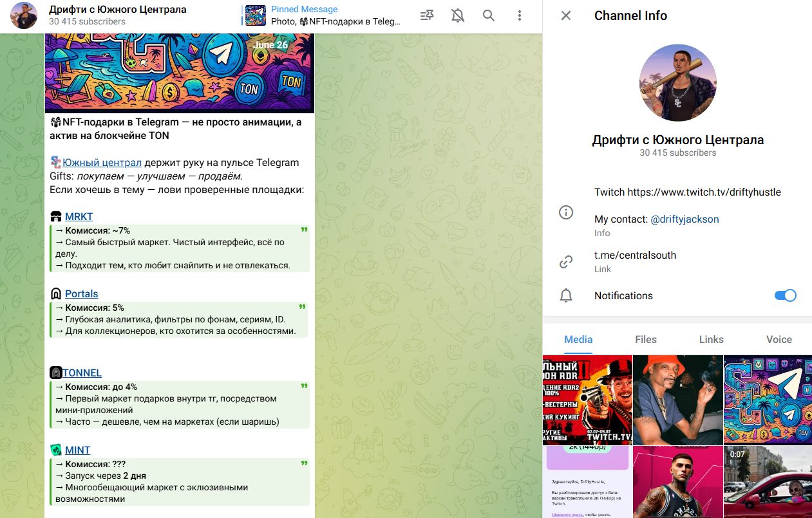Click '30 415 subscribers' under channel info name
Viewport: 812px width, 518px height.
[x=677, y=153]
